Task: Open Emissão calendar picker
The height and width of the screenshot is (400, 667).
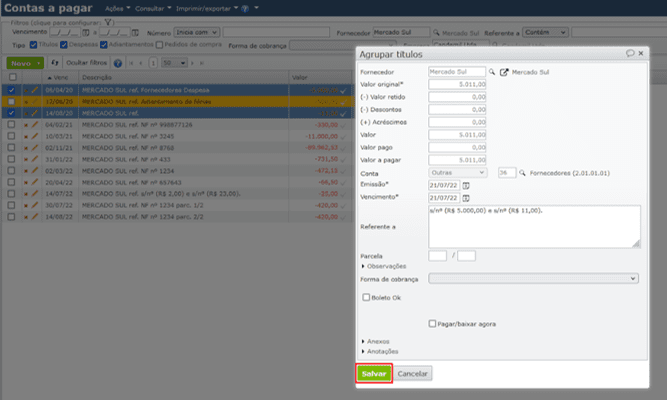Action: [466, 186]
